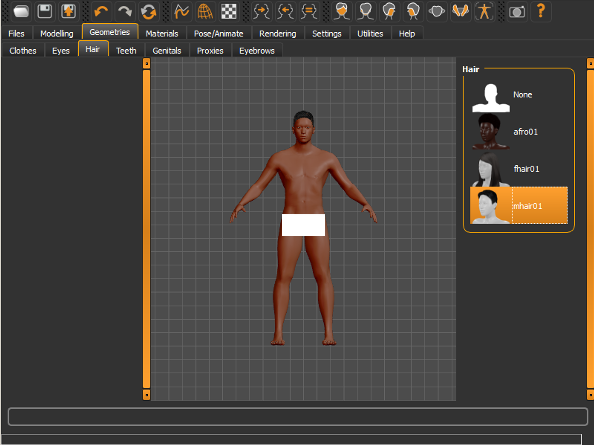
Task: Toggle the smoothing curve icon
Action: (182, 11)
